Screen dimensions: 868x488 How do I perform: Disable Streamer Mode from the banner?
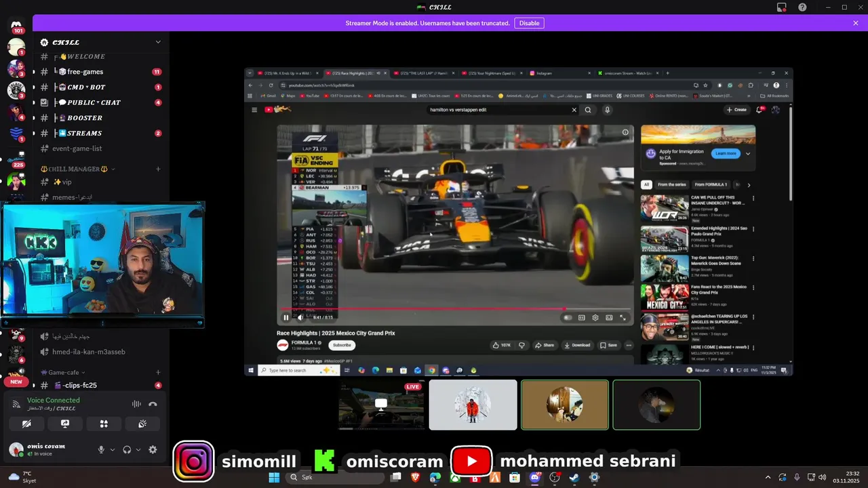(529, 23)
